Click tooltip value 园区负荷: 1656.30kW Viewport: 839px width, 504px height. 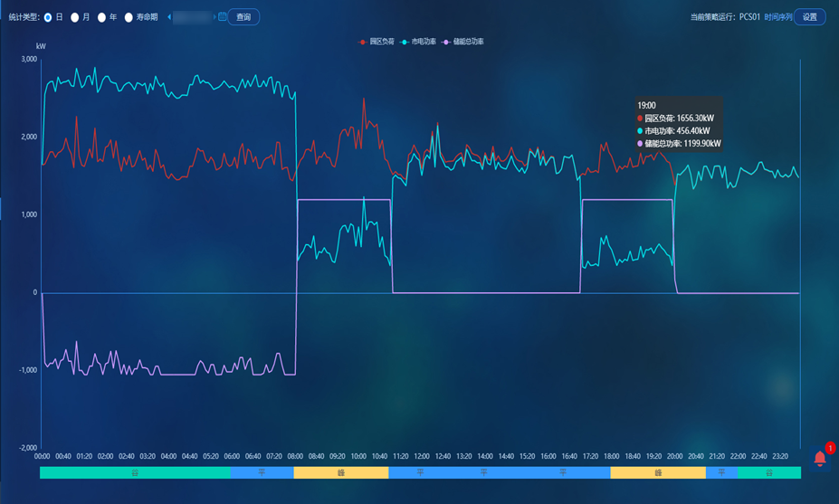[675, 119]
